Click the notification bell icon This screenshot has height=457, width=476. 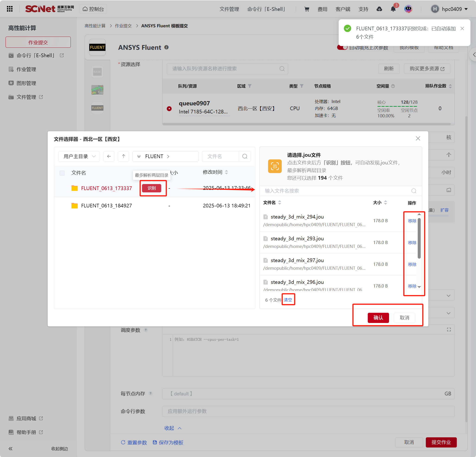393,9
